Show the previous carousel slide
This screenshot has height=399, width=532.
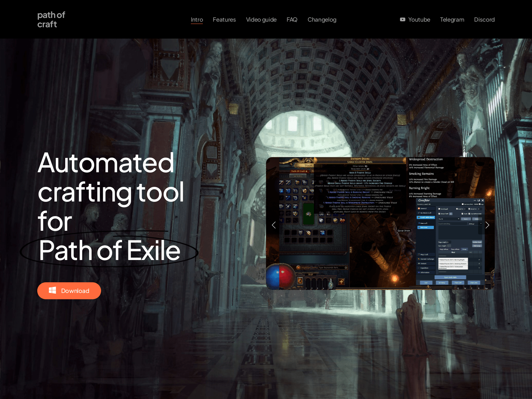274,225
